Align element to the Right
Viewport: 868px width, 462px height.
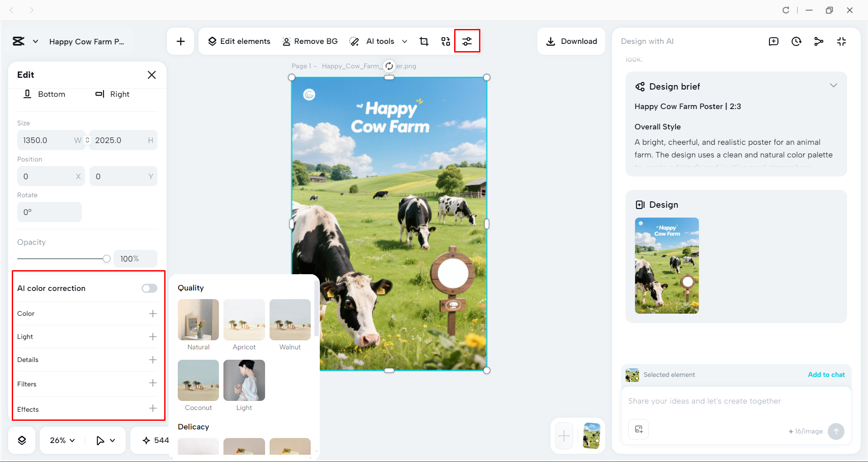click(x=112, y=94)
